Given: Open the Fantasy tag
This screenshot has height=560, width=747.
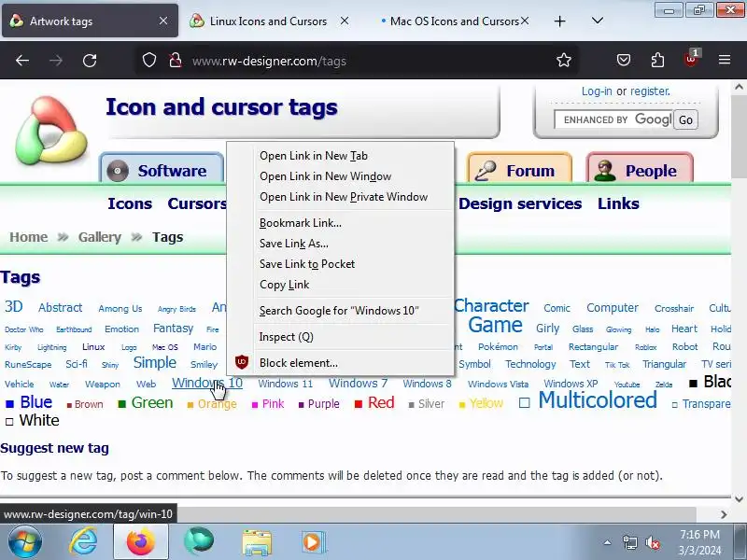Looking at the screenshot, I should click(173, 329).
